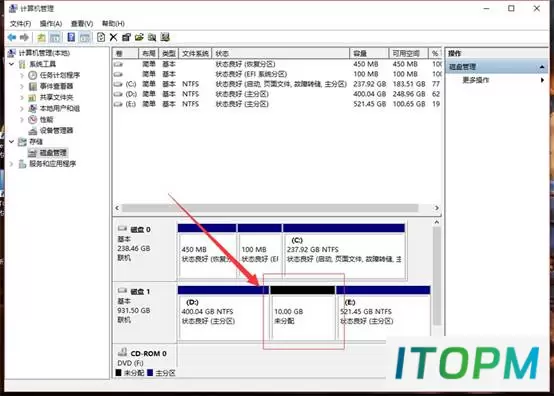This screenshot has width=554, height=396.
Task: Select 磁盘管理 (Disk Management) tree item
Action: [x=53, y=153]
